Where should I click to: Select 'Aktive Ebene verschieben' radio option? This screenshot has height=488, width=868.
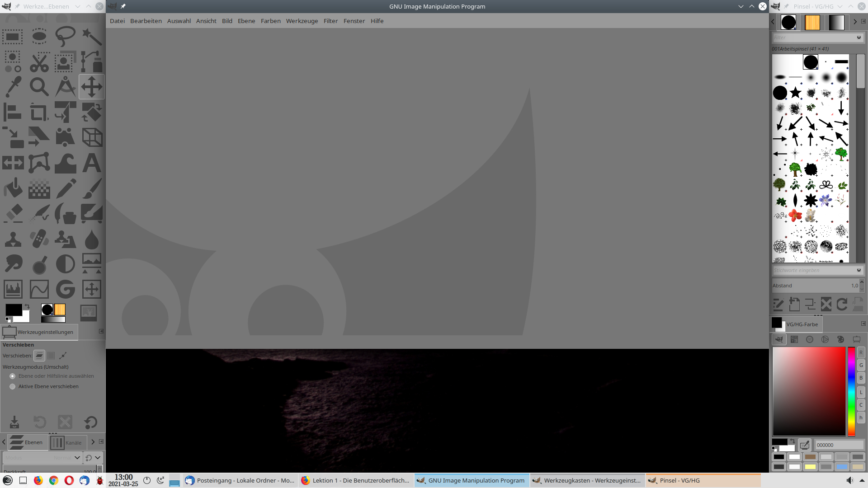coord(13,386)
